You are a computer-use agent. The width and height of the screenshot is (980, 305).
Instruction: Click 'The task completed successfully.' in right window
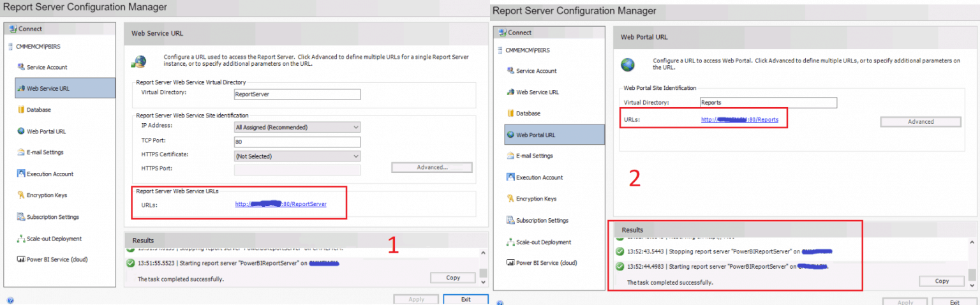670,282
